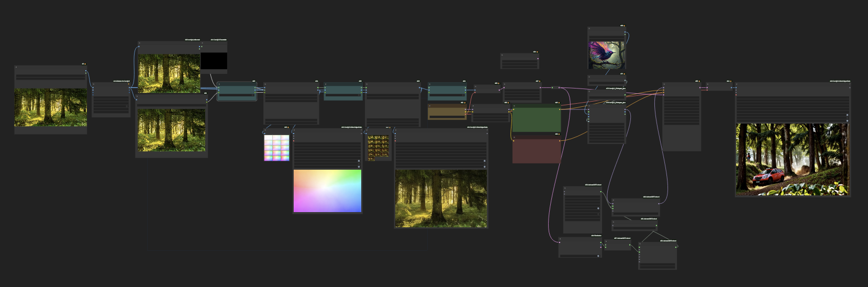Open the upper forest preview beside the black mask

tap(169, 74)
